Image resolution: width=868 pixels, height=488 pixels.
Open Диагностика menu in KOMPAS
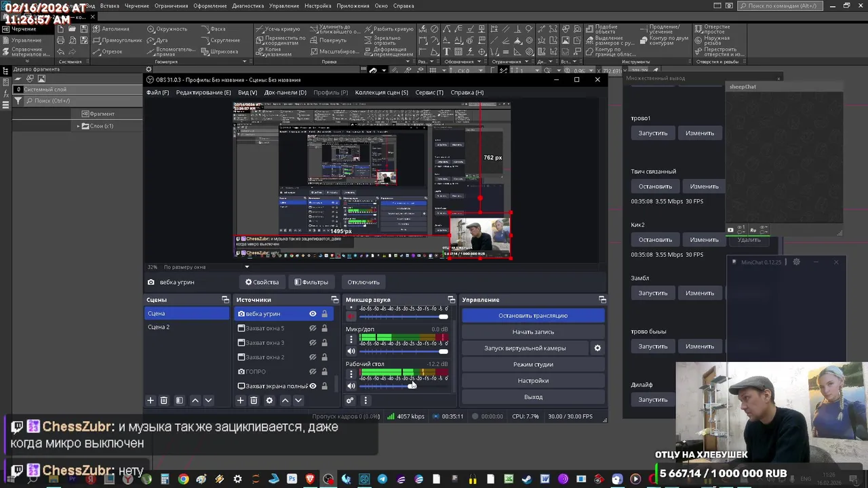click(x=247, y=5)
